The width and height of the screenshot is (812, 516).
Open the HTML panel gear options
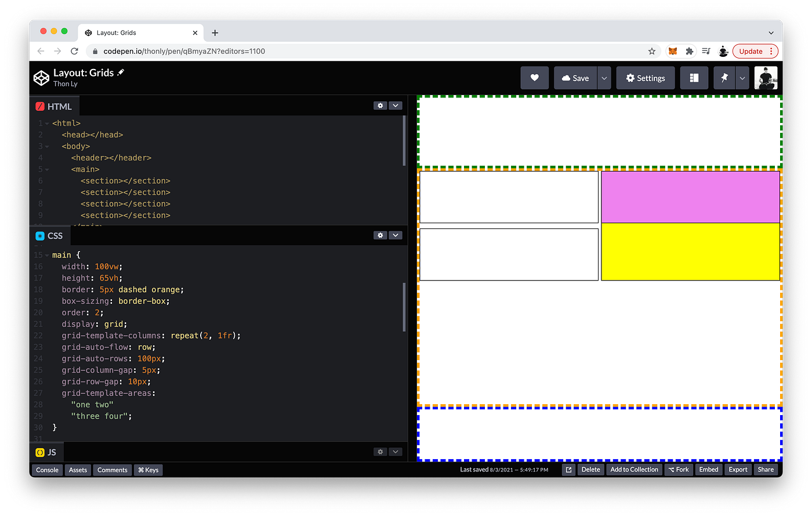click(380, 106)
